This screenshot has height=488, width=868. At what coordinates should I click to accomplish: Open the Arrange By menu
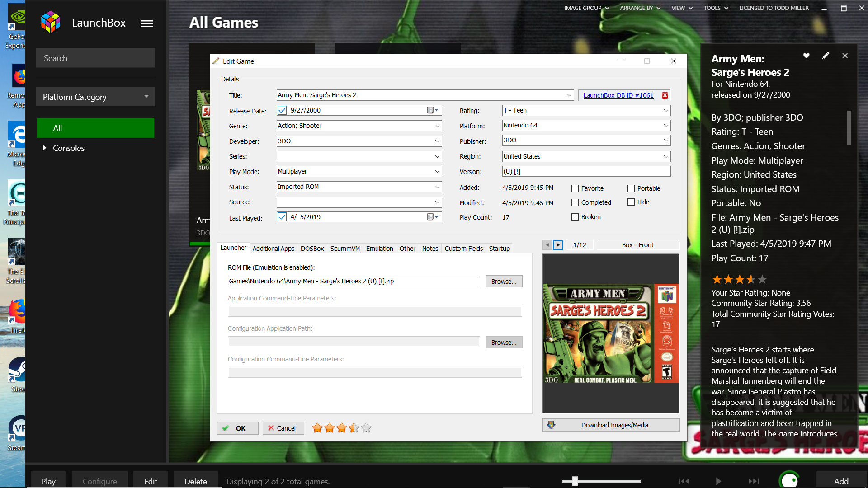(640, 8)
